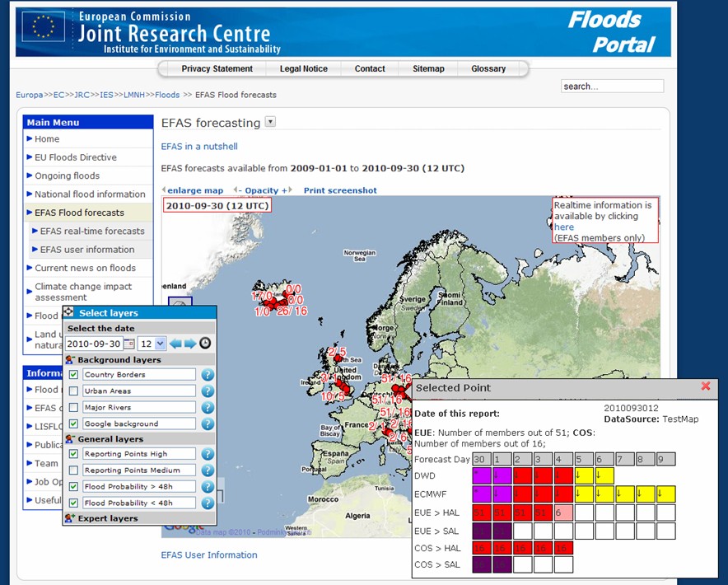Viewport: 728px width, 585px height.
Task: Open the Glossary tab in top navigation
Action: tap(488, 68)
